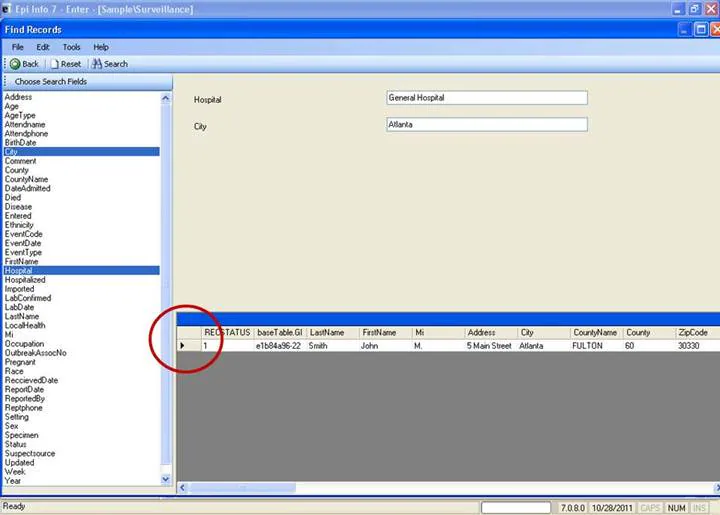The height and width of the screenshot is (515, 720).
Task: Select BirthDate in search fields list
Action: click(x=20, y=143)
